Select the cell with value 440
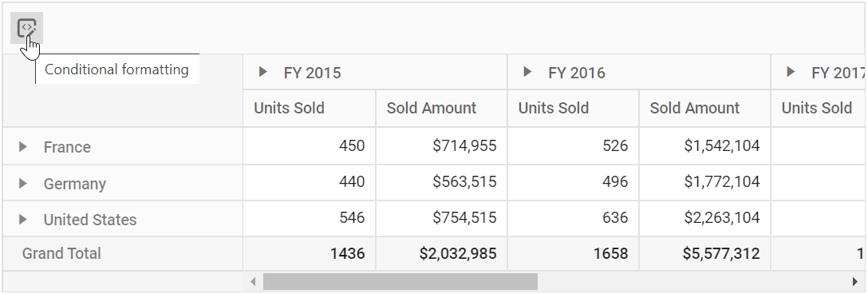This screenshot has height=294, width=868. (309, 182)
